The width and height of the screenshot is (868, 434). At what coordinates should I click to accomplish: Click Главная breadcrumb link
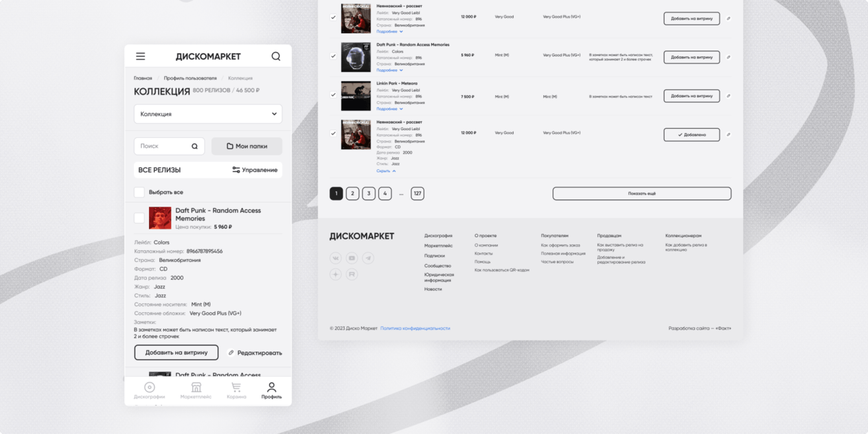(143, 78)
